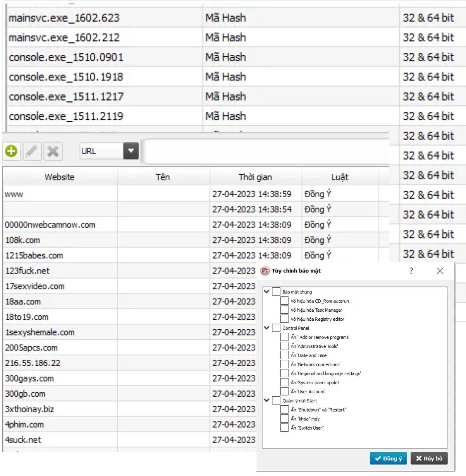Image resolution: width=466 pixels, height=476 pixels.
Task: Click the gray X delete icon
Action: coord(53,151)
